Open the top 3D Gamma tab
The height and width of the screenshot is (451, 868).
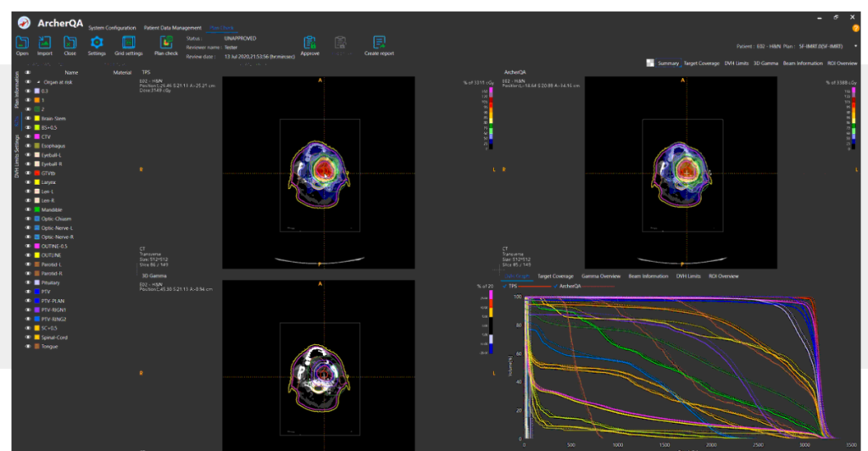(x=765, y=63)
